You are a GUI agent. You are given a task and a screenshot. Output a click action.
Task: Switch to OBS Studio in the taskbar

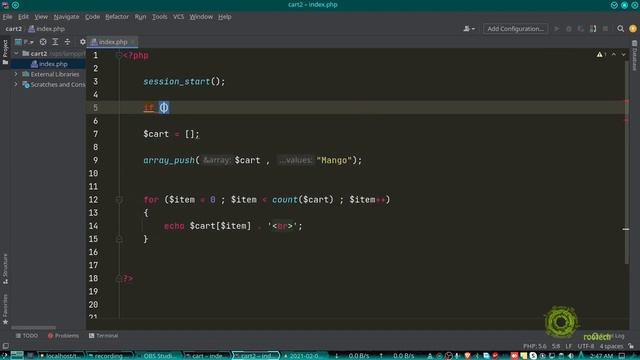pyautogui.click(x=158, y=356)
